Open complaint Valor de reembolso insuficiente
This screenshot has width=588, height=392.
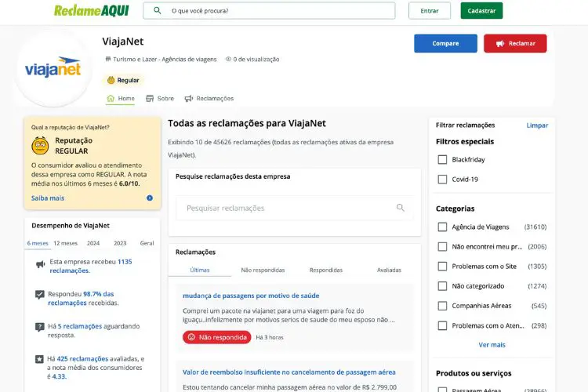pyautogui.click(x=289, y=372)
